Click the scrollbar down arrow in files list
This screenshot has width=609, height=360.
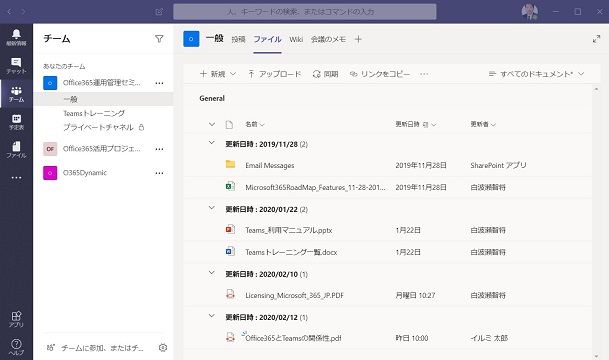tap(596, 356)
